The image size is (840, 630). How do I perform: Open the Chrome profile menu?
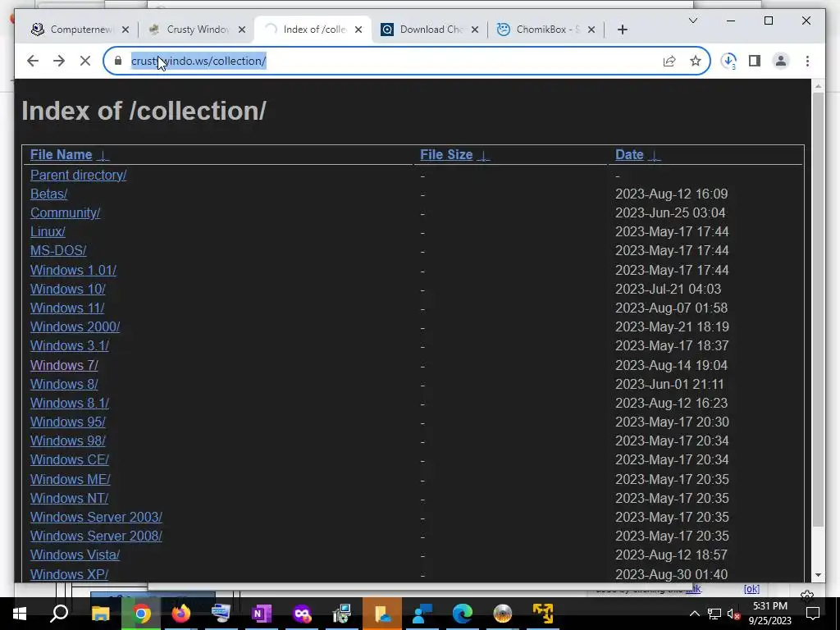coord(781,61)
